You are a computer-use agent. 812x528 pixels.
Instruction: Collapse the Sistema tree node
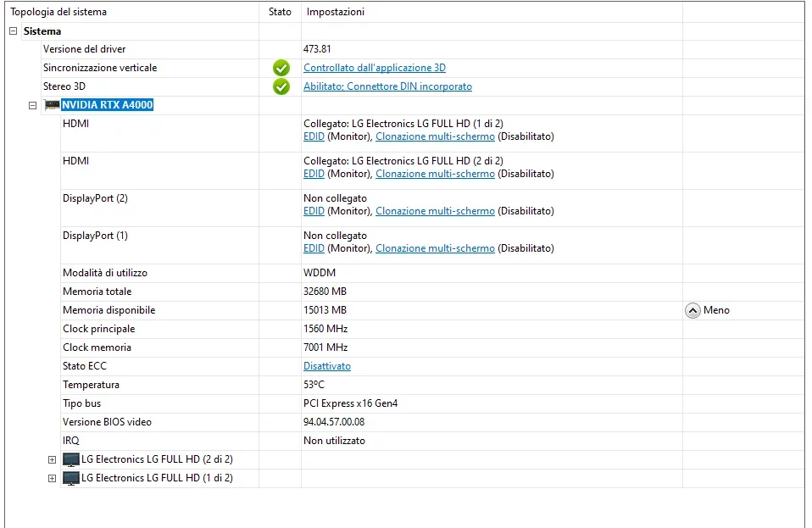(14, 31)
